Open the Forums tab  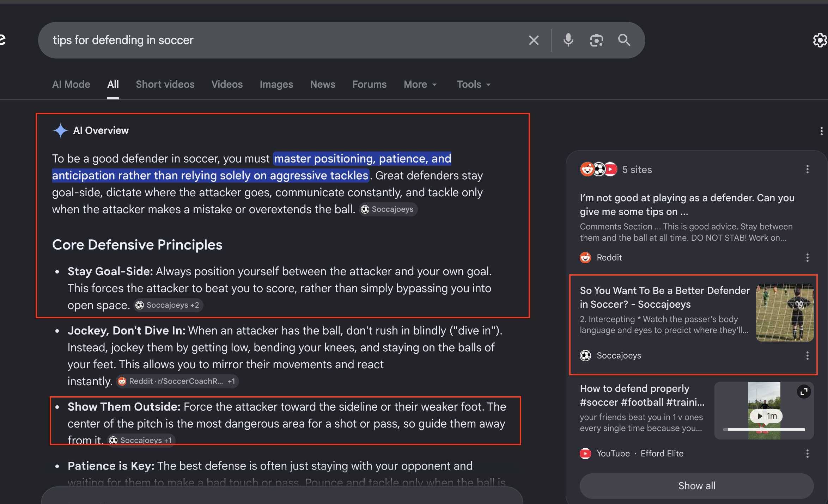370,85
